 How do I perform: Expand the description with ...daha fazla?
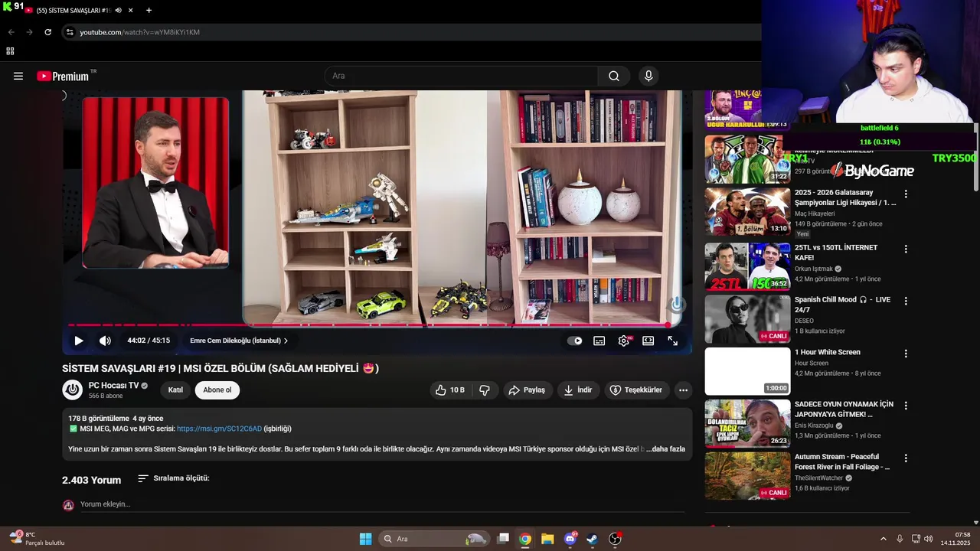coord(665,448)
